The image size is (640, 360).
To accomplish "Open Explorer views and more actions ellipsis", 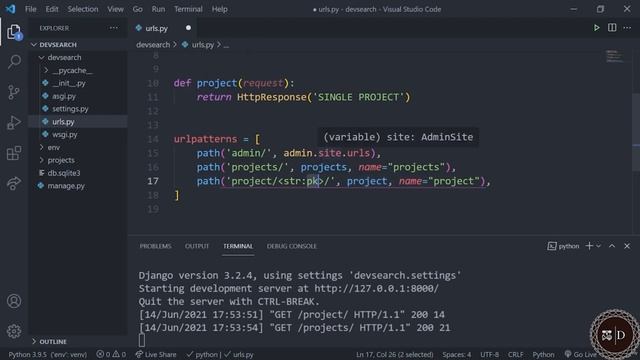I will (x=113, y=28).
